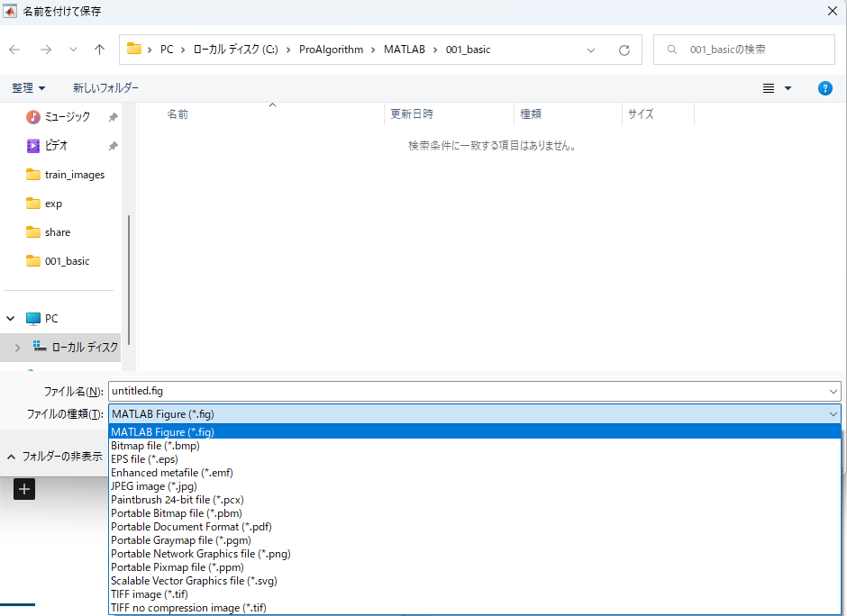This screenshot has height=616, width=847.
Task: Open the ビデオ quick access folder
Action: coord(56,146)
